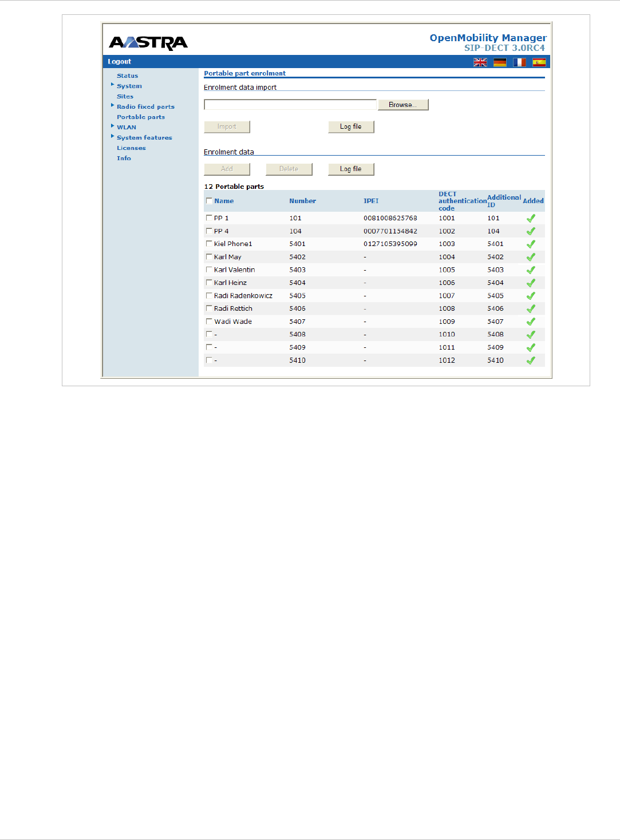Expand the System features arrow
Image resolution: width=620 pixels, height=840 pixels.
112,136
